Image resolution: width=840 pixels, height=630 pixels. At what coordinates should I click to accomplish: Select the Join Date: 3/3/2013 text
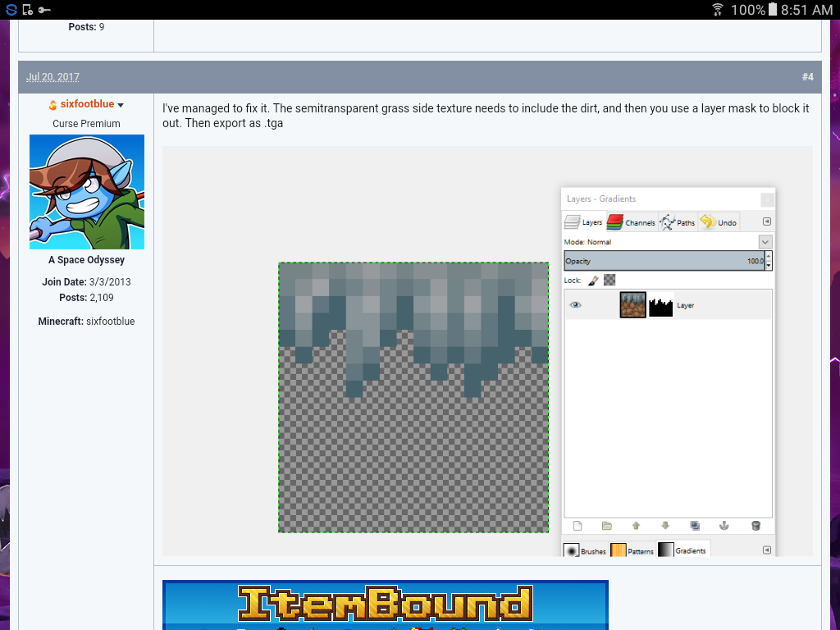point(86,282)
